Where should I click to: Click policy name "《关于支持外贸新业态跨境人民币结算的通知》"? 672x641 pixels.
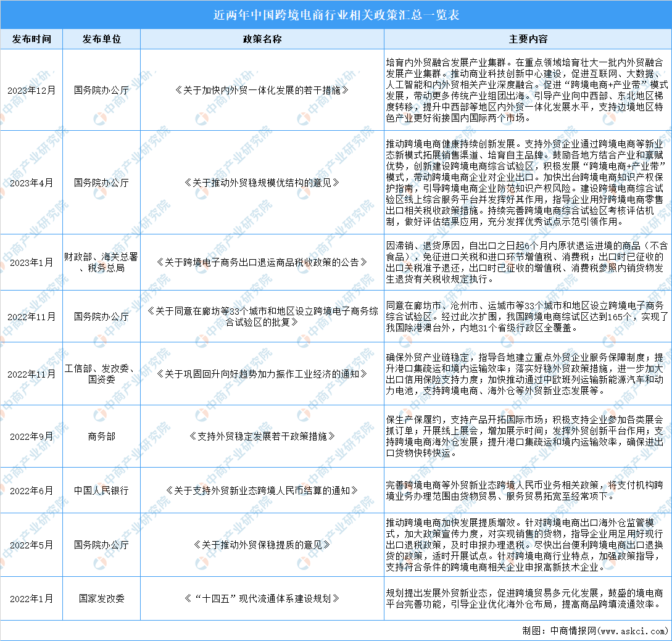(262, 490)
